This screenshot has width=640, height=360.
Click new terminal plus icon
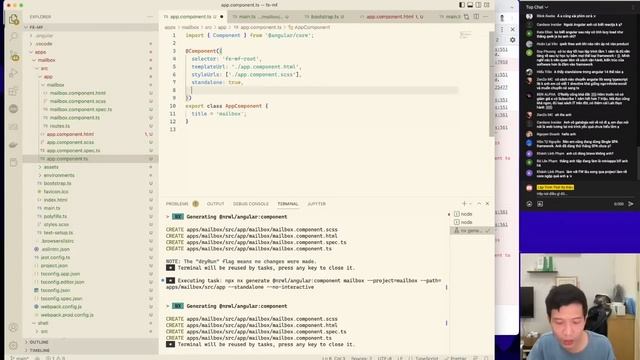click(x=464, y=203)
